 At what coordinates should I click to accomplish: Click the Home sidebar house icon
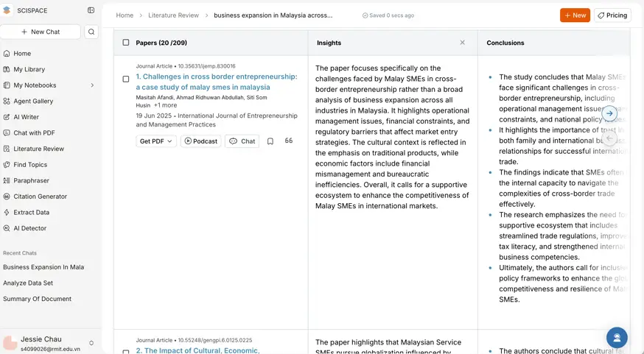click(x=7, y=53)
